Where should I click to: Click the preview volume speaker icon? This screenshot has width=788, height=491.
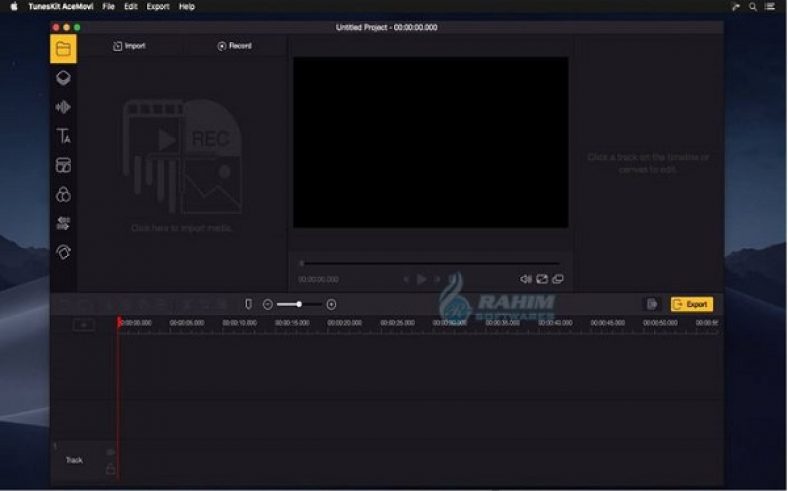(x=526, y=279)
